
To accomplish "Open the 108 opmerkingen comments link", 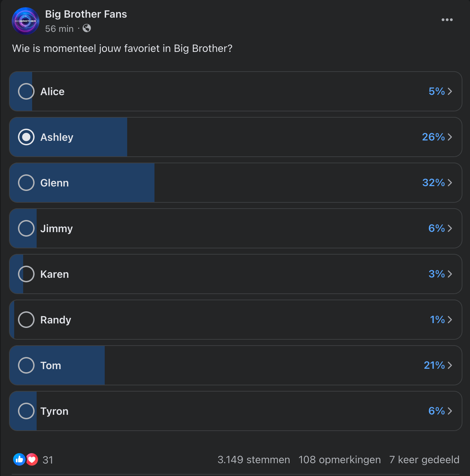I will click(340, 460).
